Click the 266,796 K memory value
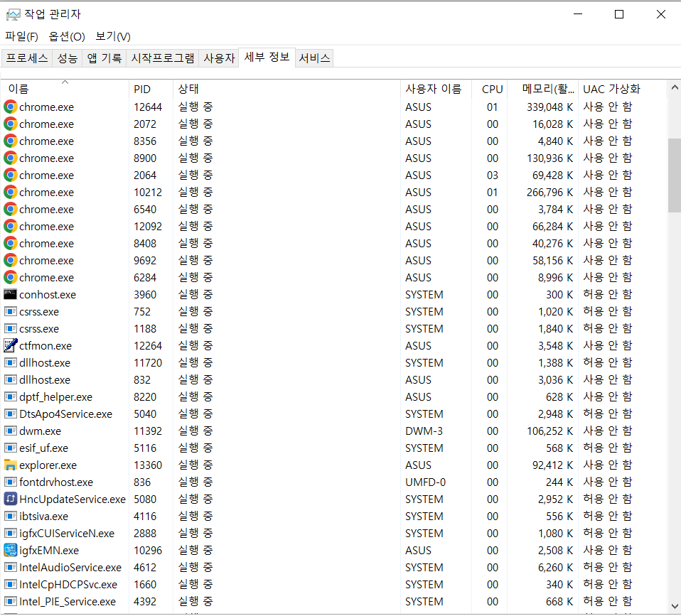Screen dimensions: 681x616 point(549,193)
